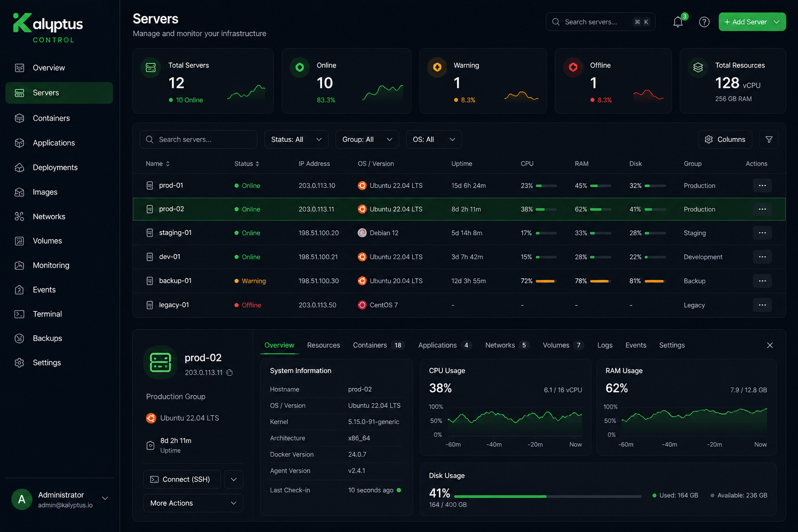
Task: Open actions menu for backup-01 row
Action: pyautogui.click(x=762, y=281)
